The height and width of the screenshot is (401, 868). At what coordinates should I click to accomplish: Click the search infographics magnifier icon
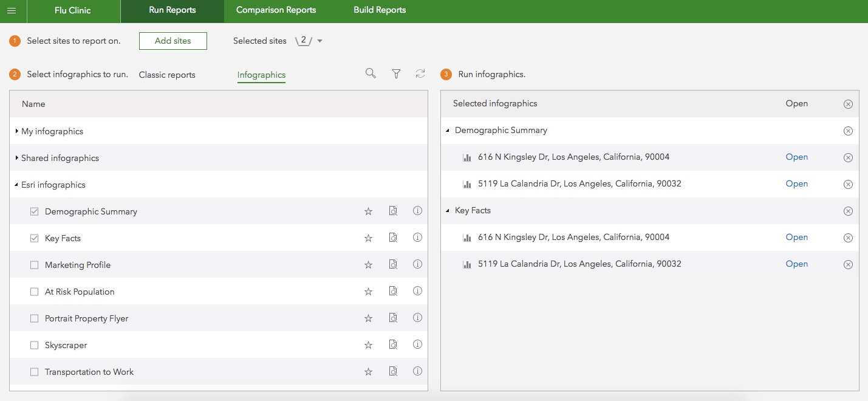(x=371, y=74)
